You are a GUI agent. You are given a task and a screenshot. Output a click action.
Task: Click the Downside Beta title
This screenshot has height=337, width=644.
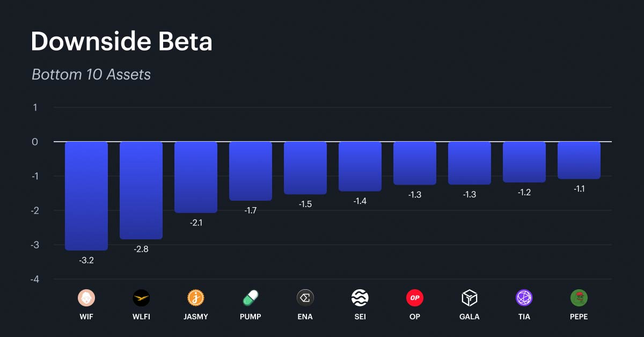click(x=121, y=42)
